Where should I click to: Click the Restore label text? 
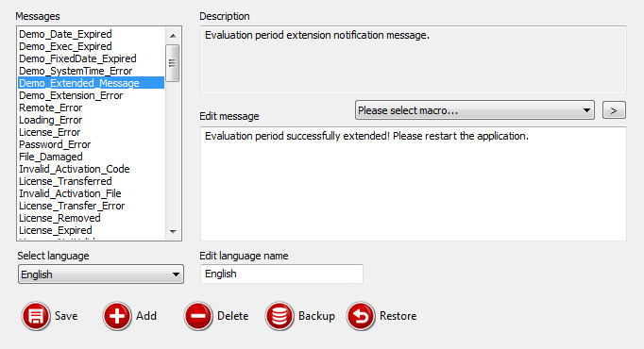398,316
